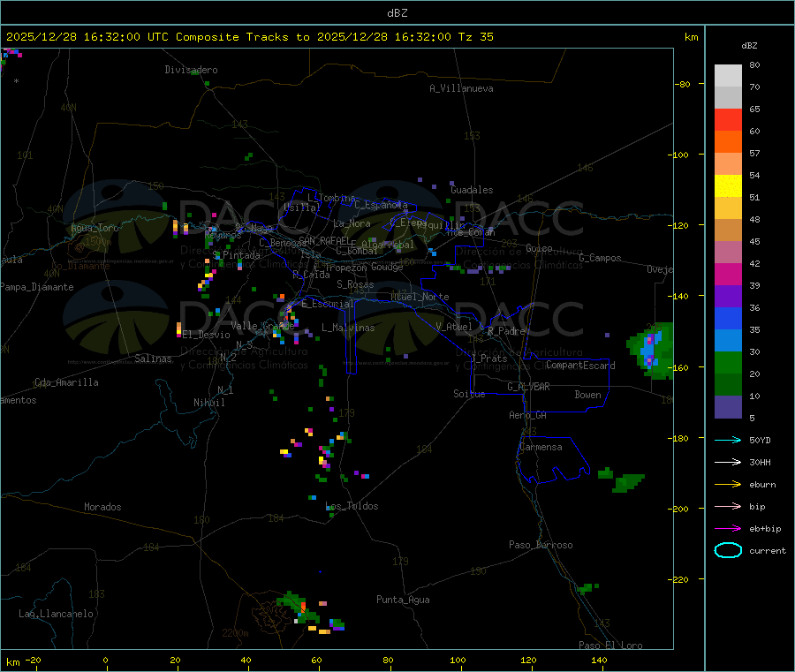795x672 pixels.
Task: Click the 30HM white arrow legend icon
Action: [x=728, y=462]
